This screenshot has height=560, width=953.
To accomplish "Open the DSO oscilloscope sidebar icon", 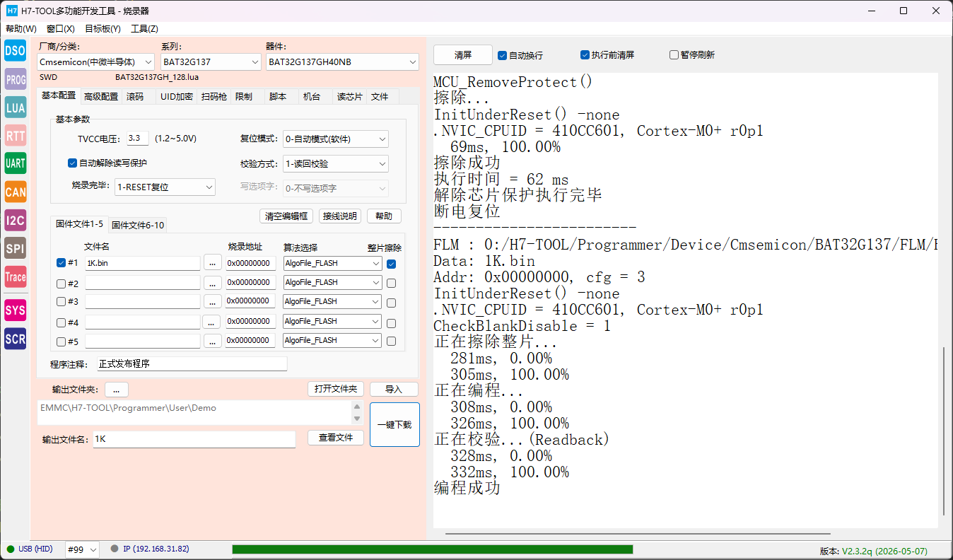I will (15, 50).
